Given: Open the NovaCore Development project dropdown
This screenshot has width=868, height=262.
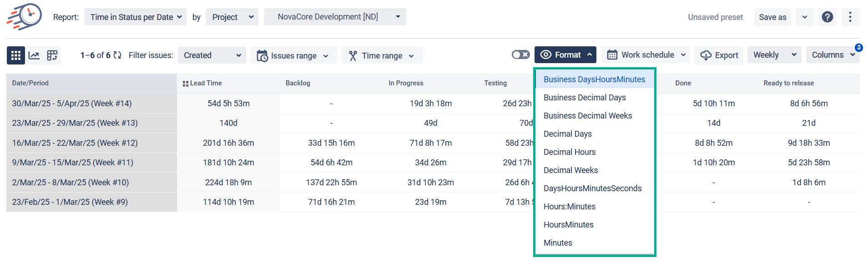Looking at the screenshot, I should click(335, 17).
